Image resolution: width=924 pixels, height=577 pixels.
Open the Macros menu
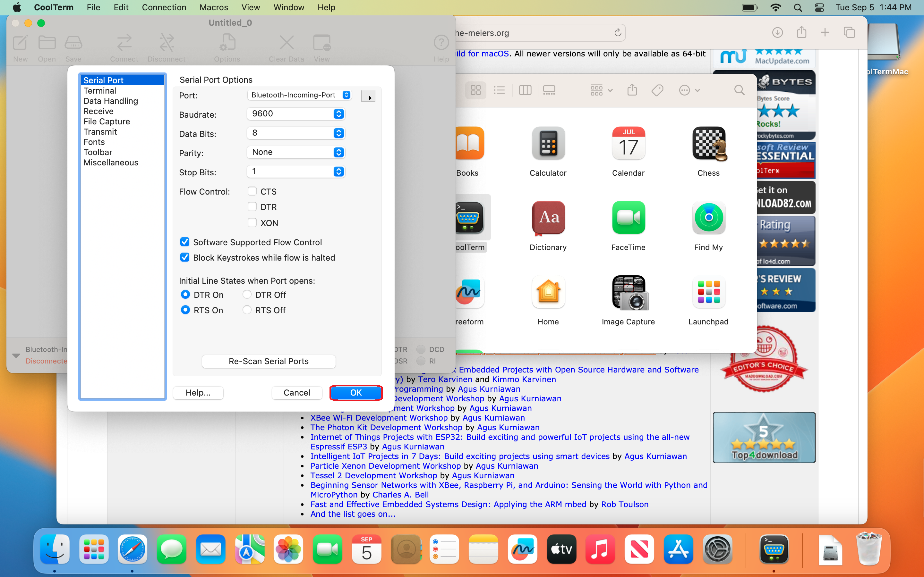click(213, 7)
